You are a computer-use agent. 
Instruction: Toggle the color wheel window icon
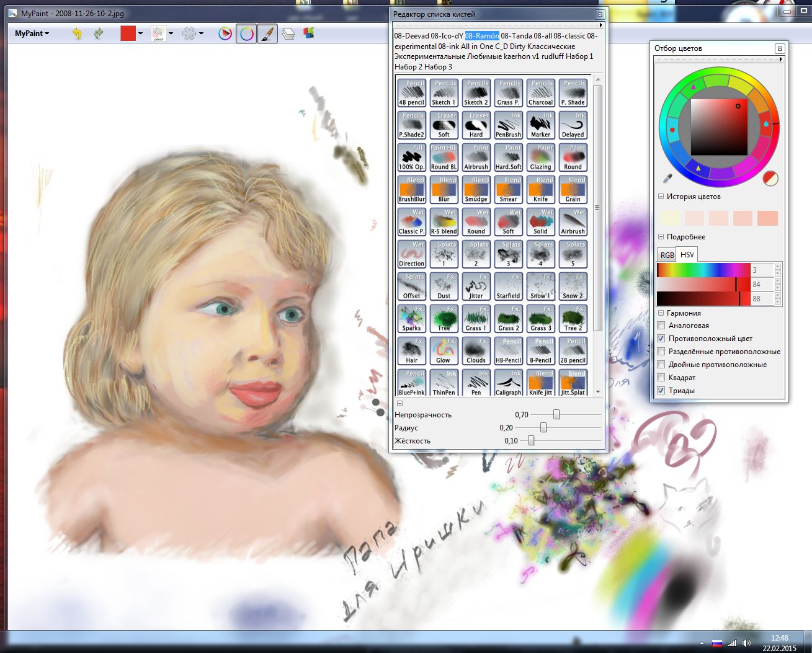point(246,33)
